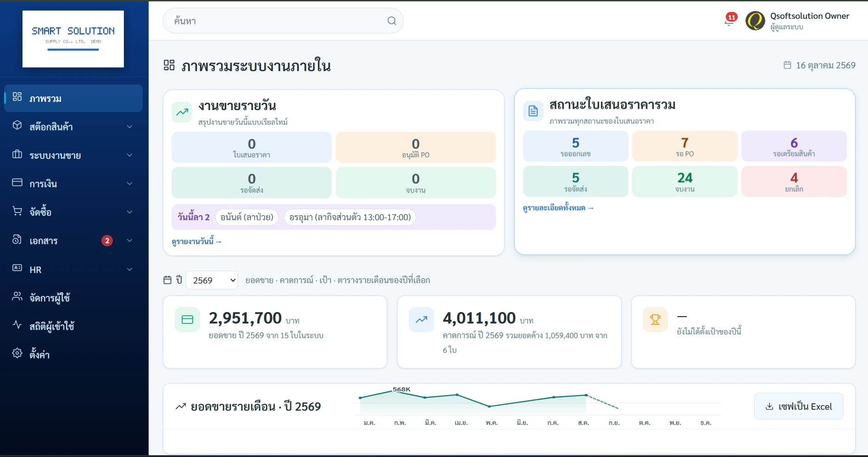Click the รอเตรียมสินค้า tile showing 6
The height and width of the screenshot is (457, 868).
[x=794, y=146]
